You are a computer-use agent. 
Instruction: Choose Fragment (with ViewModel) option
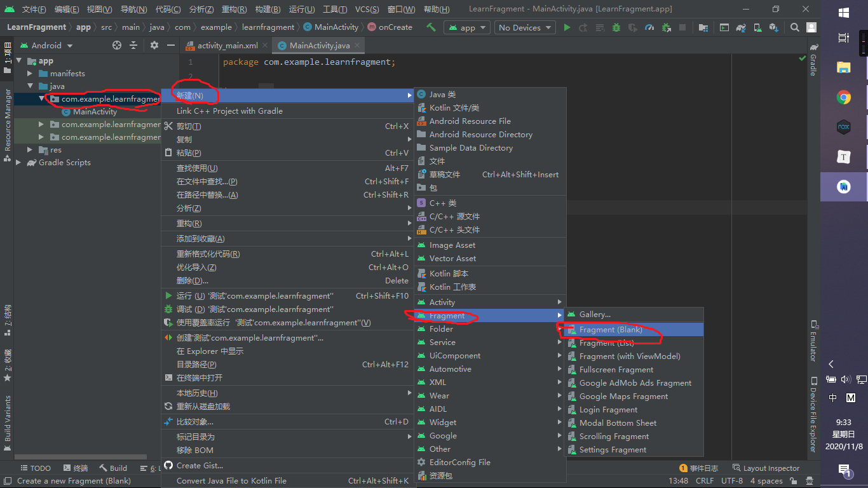tap(634, 356)
